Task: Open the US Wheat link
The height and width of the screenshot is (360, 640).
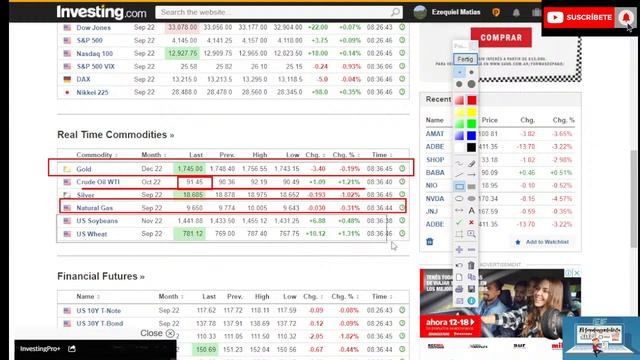Action: point(92,234)
